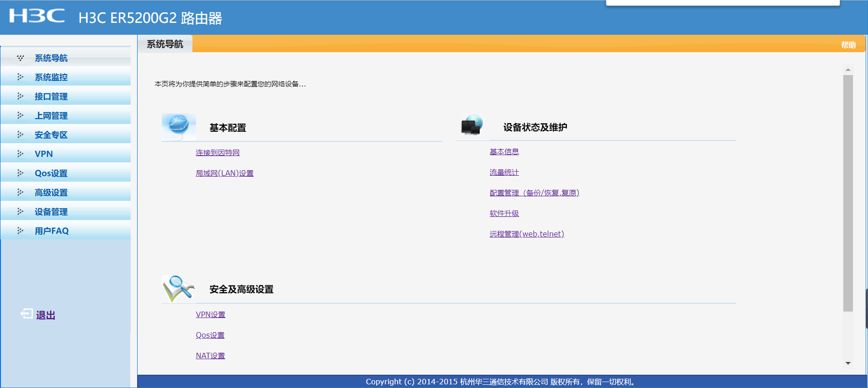This screenshot has height=388, width=868.
Task: Go to 安全专区 sidebar menu
Action: coord(51,135)
